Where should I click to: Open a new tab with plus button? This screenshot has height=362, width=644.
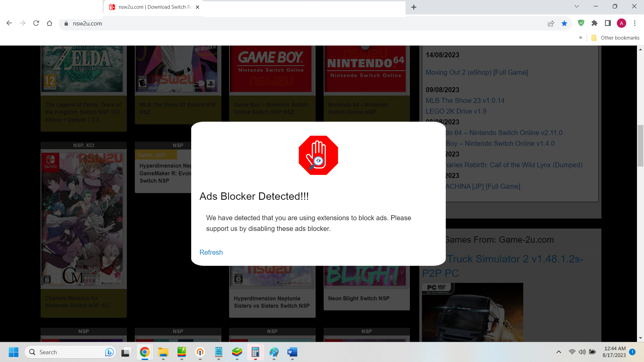(x=414, y=7)
